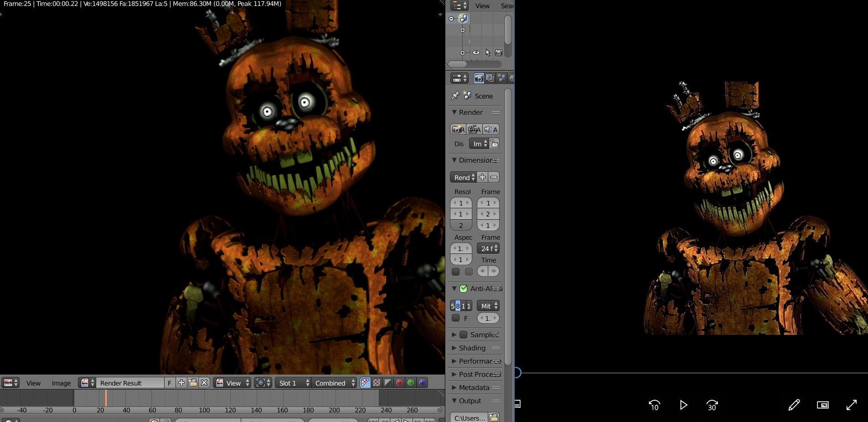This screenshot has height=422, width=868.
Task: Expand the Shading panel
Action: tap(454, 348)
